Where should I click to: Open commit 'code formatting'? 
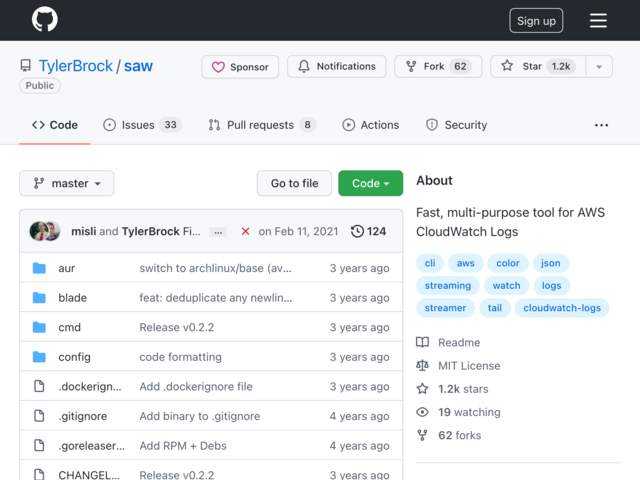click(181, 357)
